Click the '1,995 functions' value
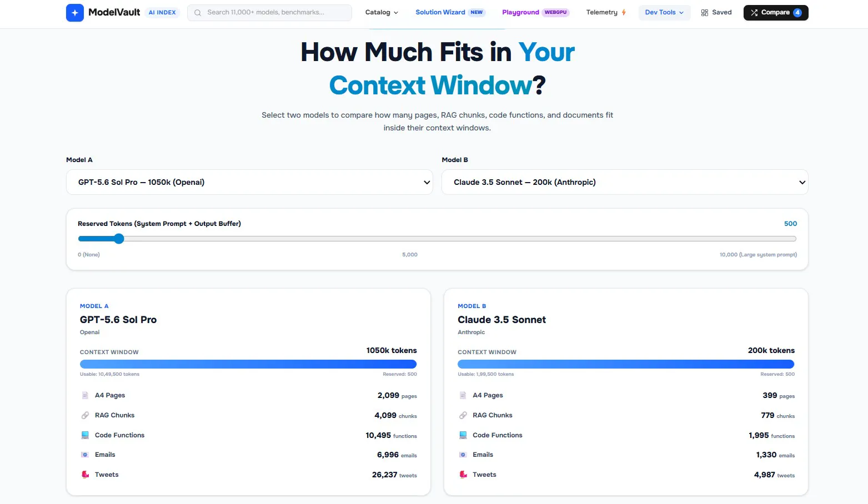The height and width of the screenshot is (504, 868). 771,436
